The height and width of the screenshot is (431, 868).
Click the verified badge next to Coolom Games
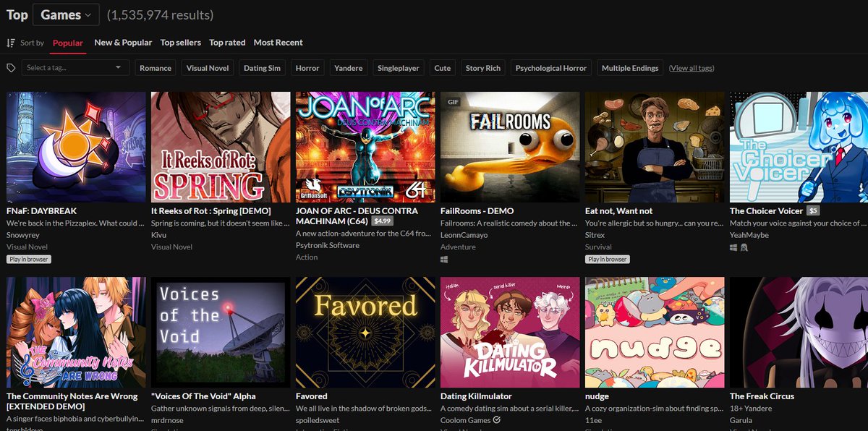click(x=496, y=419)
